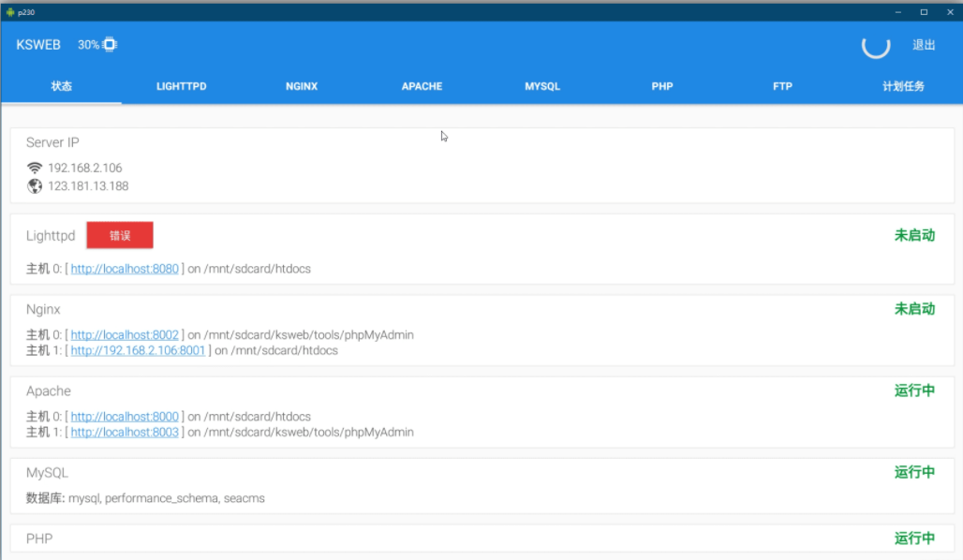Viewport: 963px width, 560px height.
Task: Click the Apache 运行中 status label
Action: (x=914, y=391)
